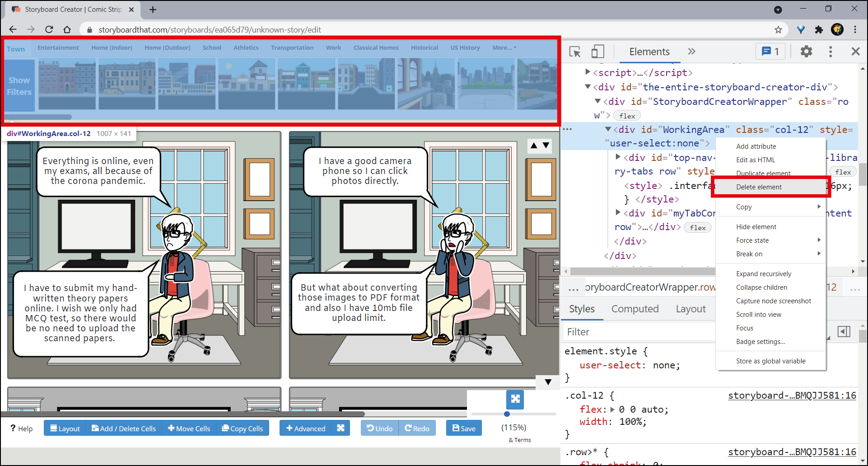Go to browser home page
The height and width of the screenshot is (466, 868).
click(67, 29)
